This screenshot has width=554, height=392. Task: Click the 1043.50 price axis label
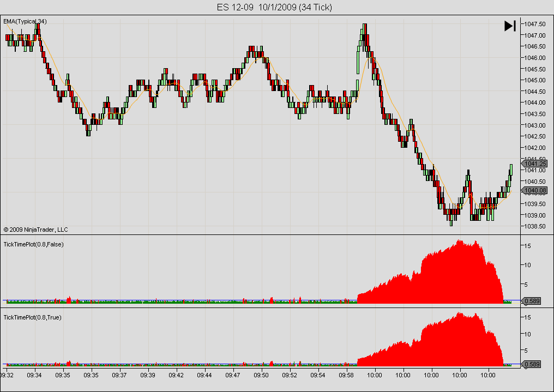coord(534,114)
